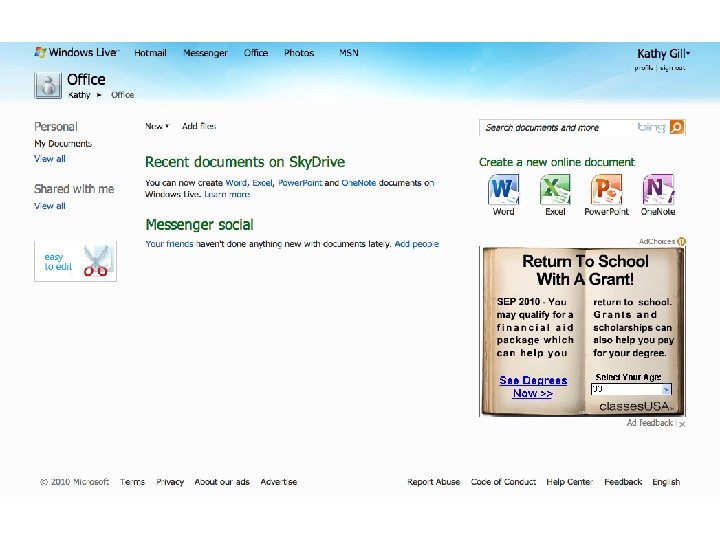Click the sign out link
This screenshot has width=720, height=540.
(x=673, y=68)
